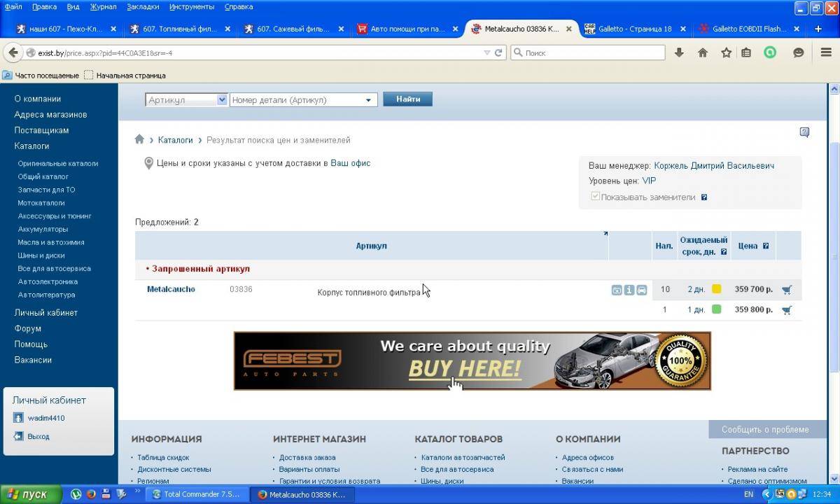Toggle the Показывать заменители checkbox

pyautogui.click(x=595, y=197)
